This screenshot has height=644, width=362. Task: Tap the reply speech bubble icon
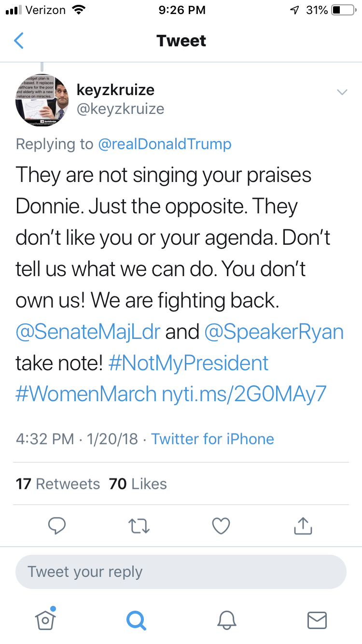point(57,526)
